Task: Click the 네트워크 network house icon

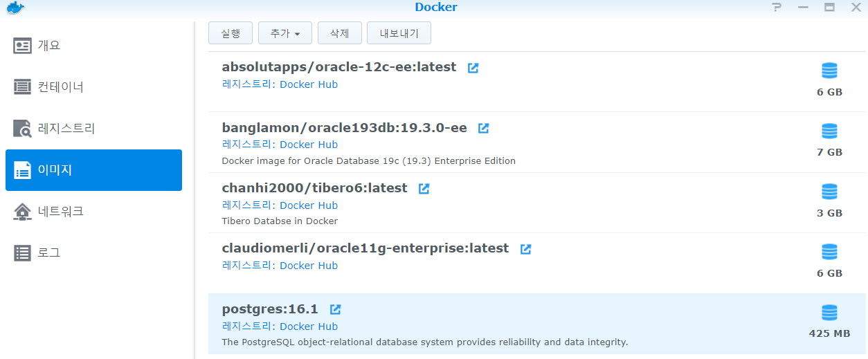Action: pyautogui.click(x=23, y=212)
